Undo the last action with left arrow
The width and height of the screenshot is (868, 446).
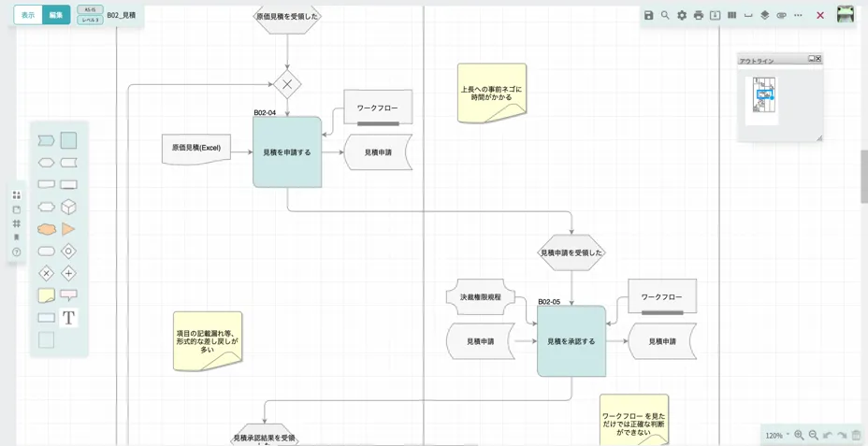pos(828,436)
